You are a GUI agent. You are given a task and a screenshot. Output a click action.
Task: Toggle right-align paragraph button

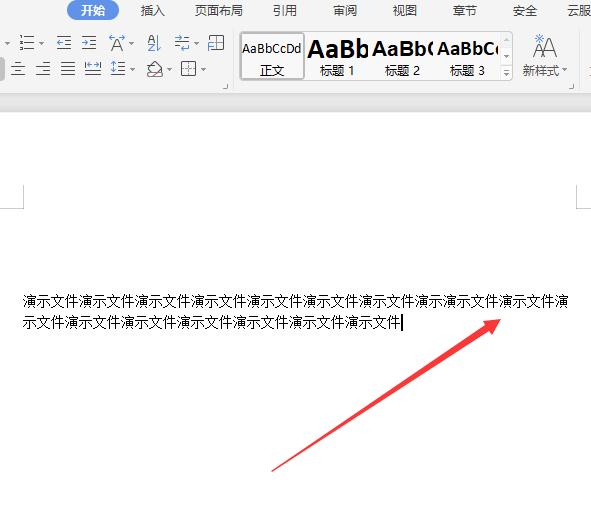tap(43, 69)
